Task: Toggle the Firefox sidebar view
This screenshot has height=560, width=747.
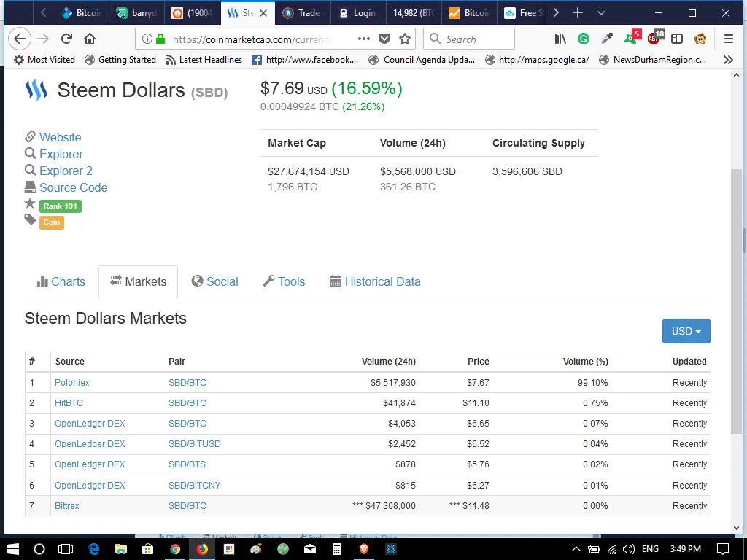Action: point(676,39)
